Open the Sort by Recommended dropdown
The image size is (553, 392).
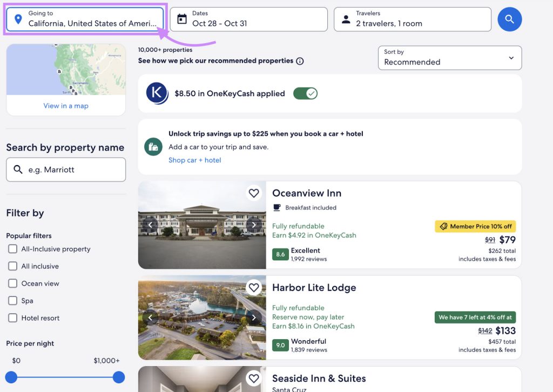pos(449,58)
